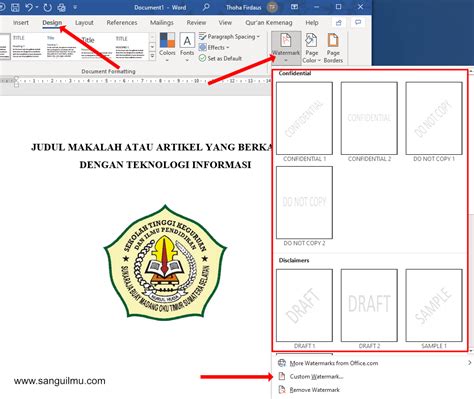Expand Fonts dropdown arrow
The width and height of the screenshot is (474, 399).
187,60
